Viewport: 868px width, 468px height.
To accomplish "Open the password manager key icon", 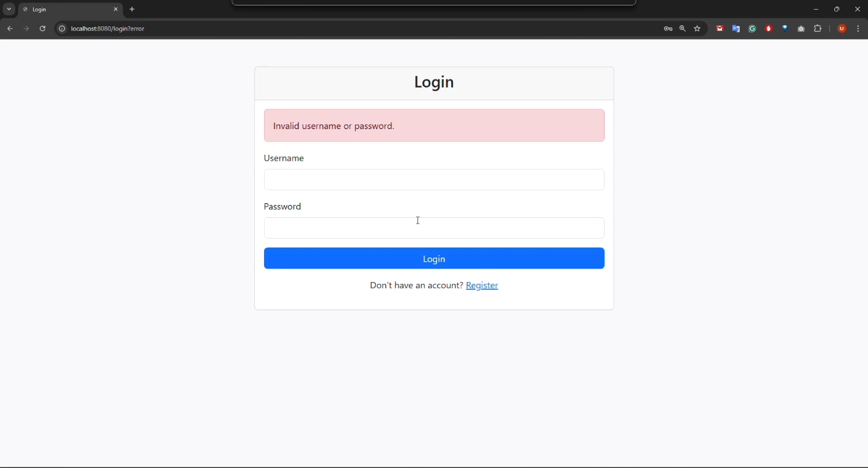I will coord(668,29).
